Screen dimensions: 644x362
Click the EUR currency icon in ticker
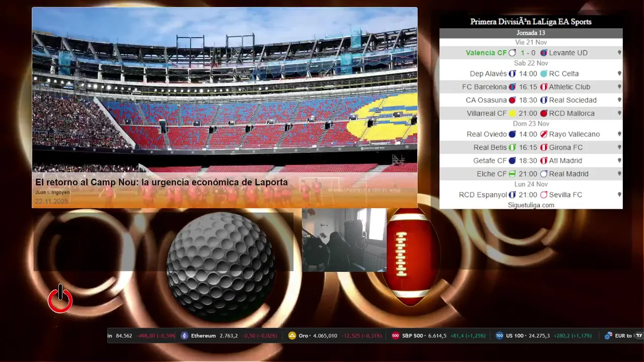608,336
